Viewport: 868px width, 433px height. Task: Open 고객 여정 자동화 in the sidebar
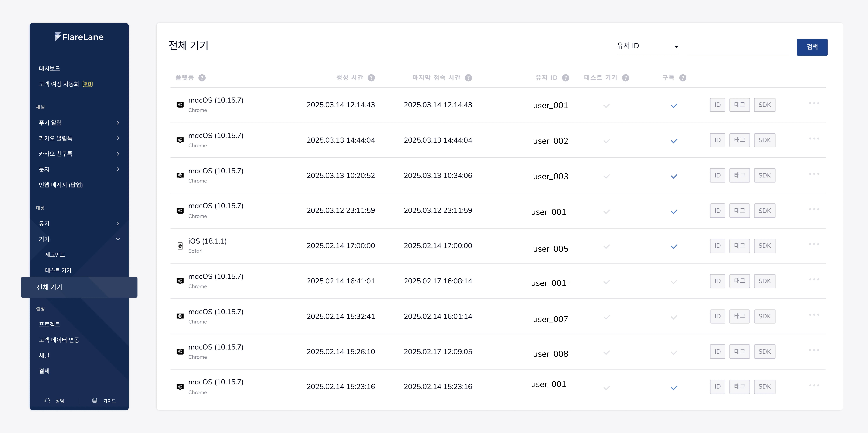[x=59, y=84]
